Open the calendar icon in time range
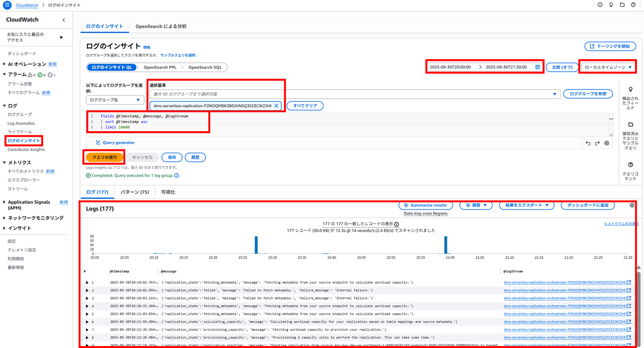 point(537,67)
